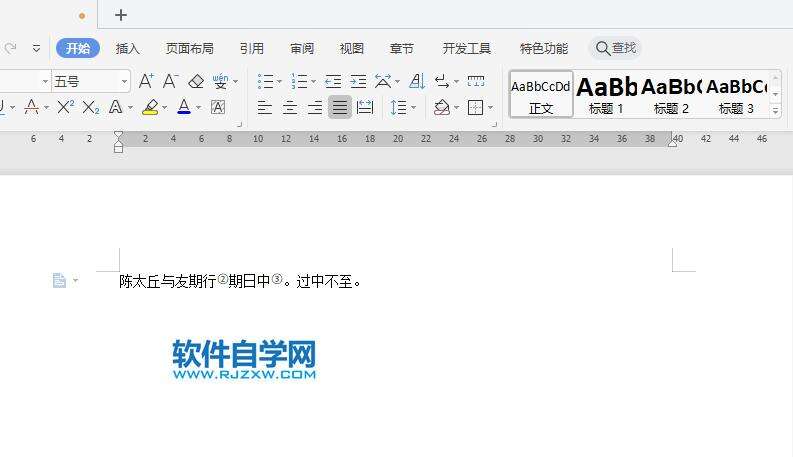The height and width of the screenshot is (457, 793).
Task: Toggle left alignment
Action: click(x=265, y=107)
